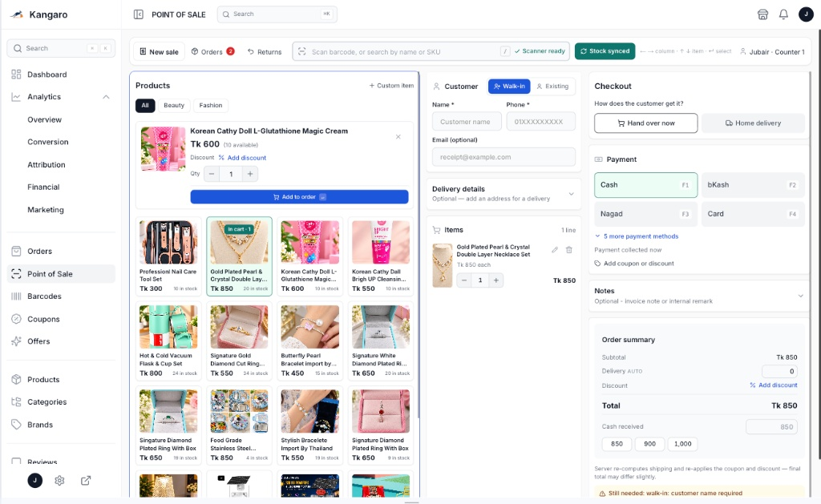Delete necklace item with trash icon
This screenshot has height=504, width=821.
pos(568,250)
